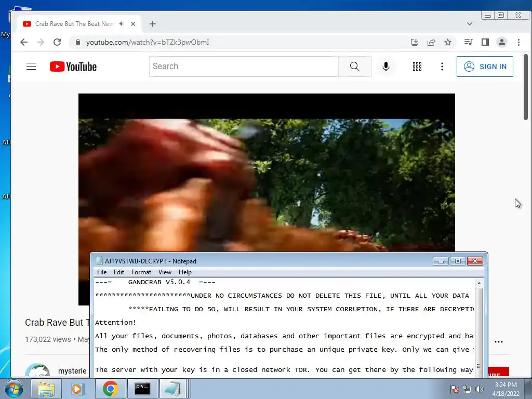Go back to the previous page
This screenshot has height=399, width=532.
[x=24, y=42]
